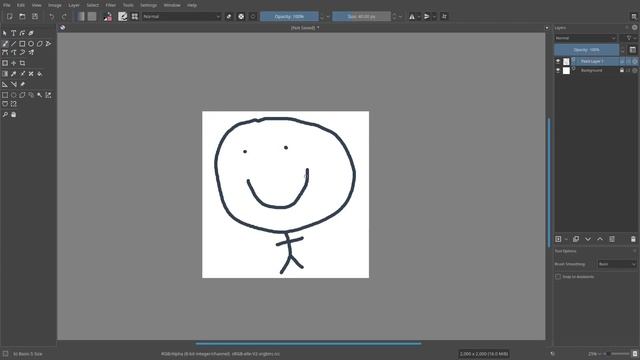The image size is (640, 360).
Task: Create a new document from toolbar
Action: click(x=9, y=16)
